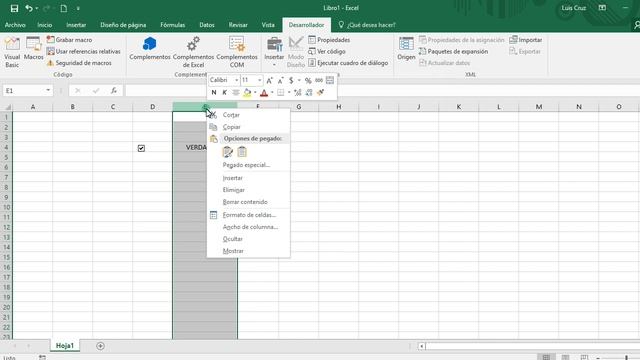Center align text in mini toolbar

[236, 93]
